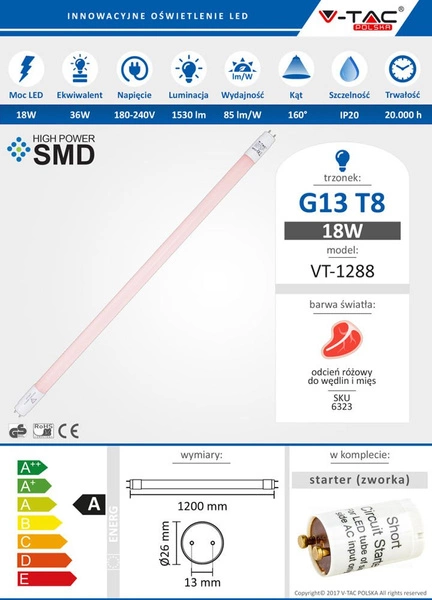Screen dimensions: 432x600
Task: Click the V-TAC Polska logo
Action: tap(360, 19)
